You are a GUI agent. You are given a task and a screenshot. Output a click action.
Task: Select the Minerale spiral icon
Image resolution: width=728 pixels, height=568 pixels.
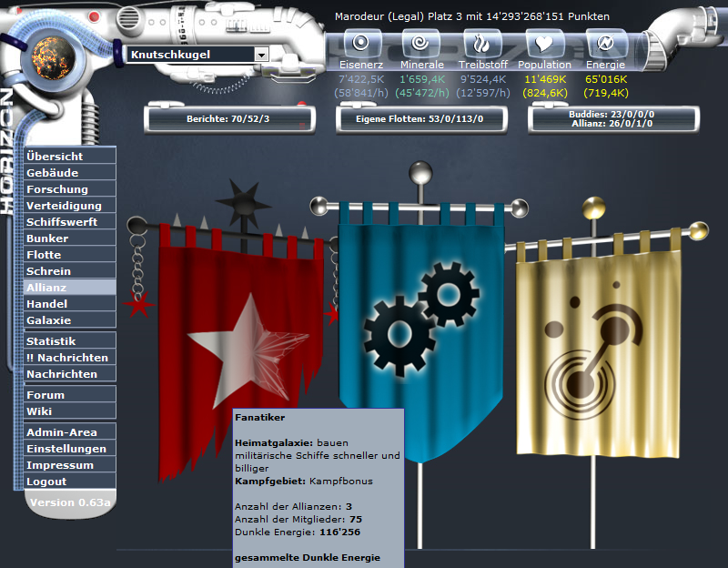coord(420,41)
